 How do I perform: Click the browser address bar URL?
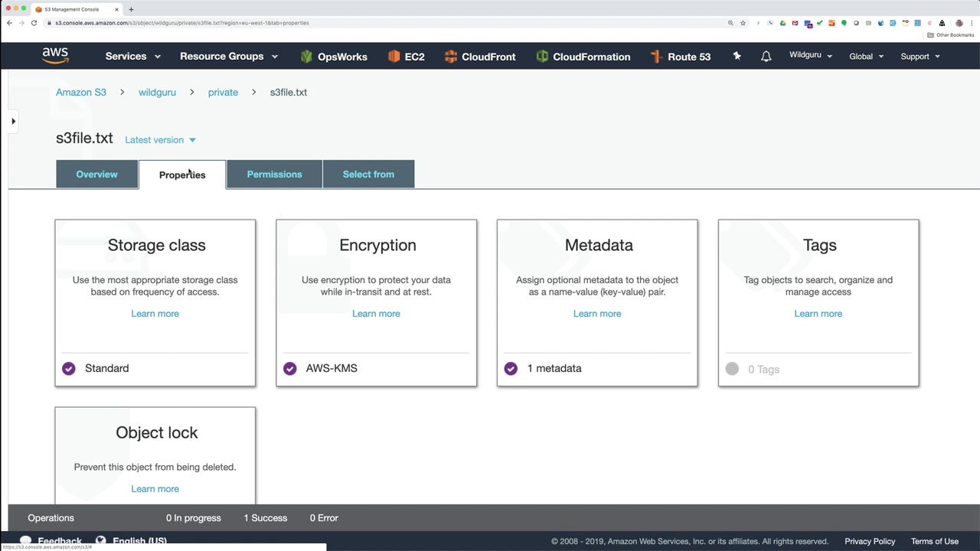point(182,23)
